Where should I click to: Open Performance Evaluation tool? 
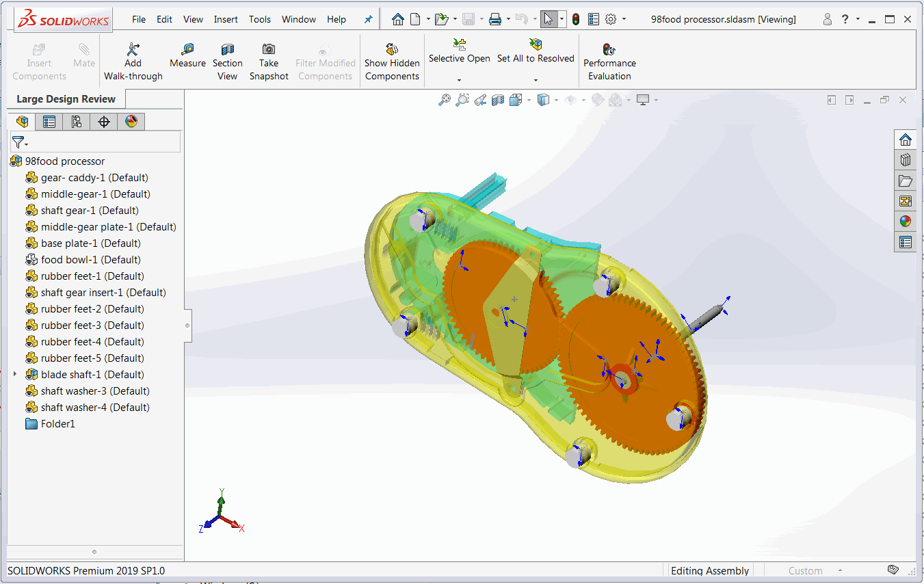pyautogui.click(x=609, y=49)
